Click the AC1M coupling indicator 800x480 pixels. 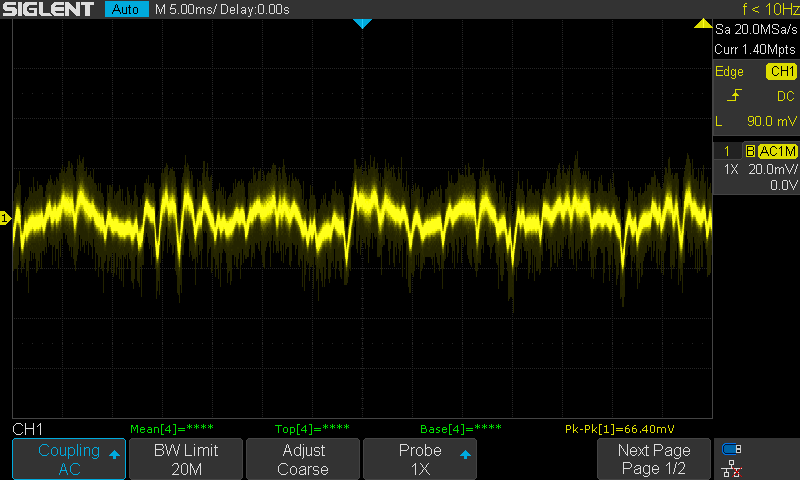[777, 151]
